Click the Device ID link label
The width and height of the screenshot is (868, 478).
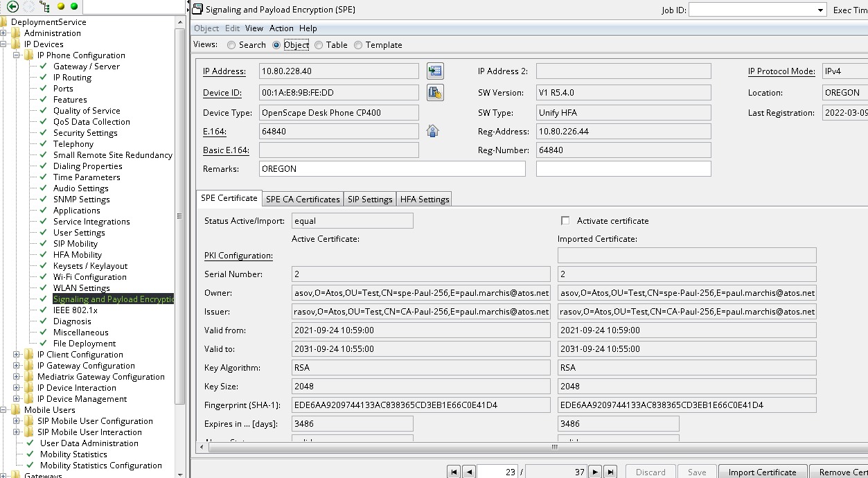point(222,93)
